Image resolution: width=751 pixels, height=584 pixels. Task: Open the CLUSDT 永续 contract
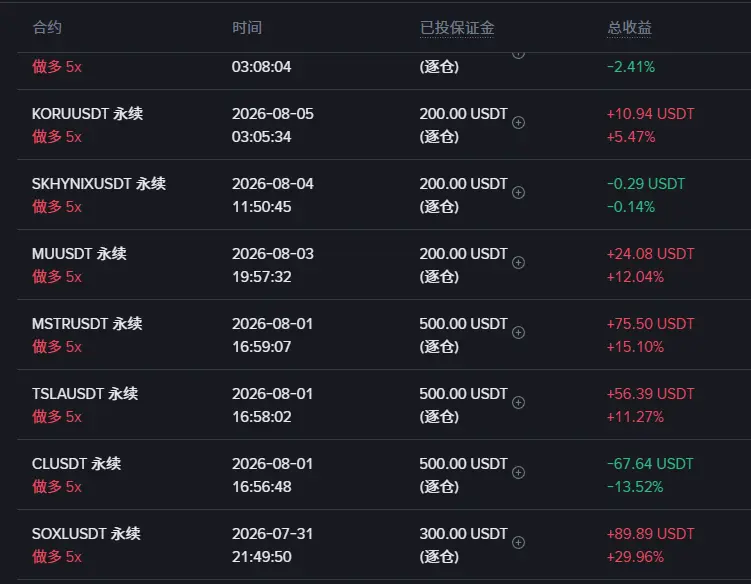(77, 463)
